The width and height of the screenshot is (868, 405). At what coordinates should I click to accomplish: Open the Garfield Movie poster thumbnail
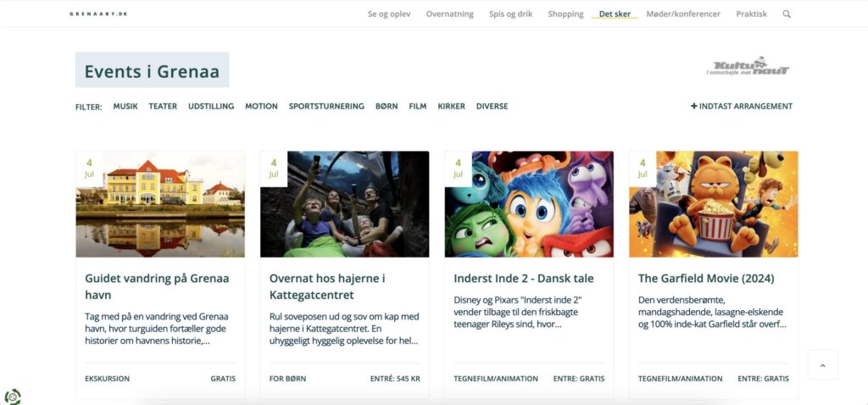[714, 204]
